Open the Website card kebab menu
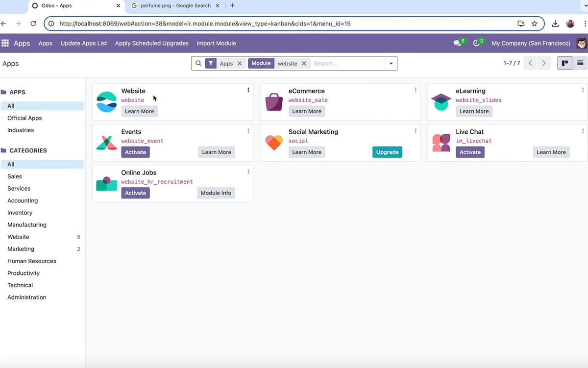The width and height of the screenshot is (588, 368). [x=248, y=90]
